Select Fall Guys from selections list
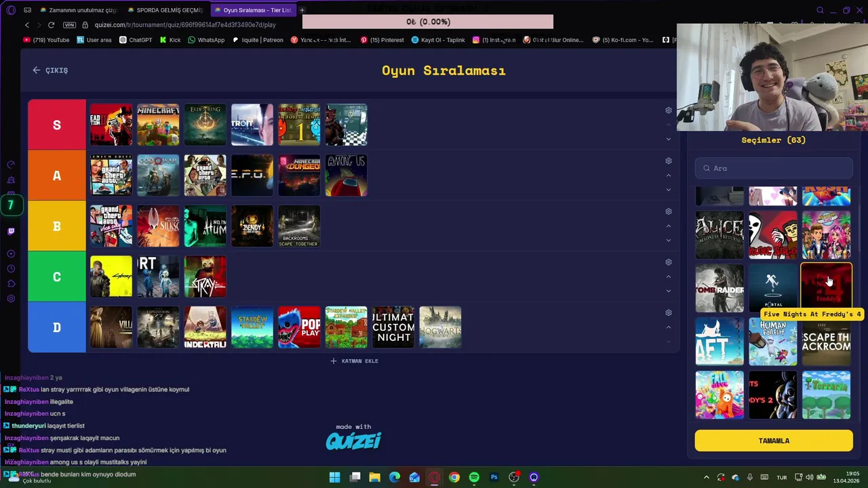The width and height of the screenshot is (868, 488). tap(719, 395)
